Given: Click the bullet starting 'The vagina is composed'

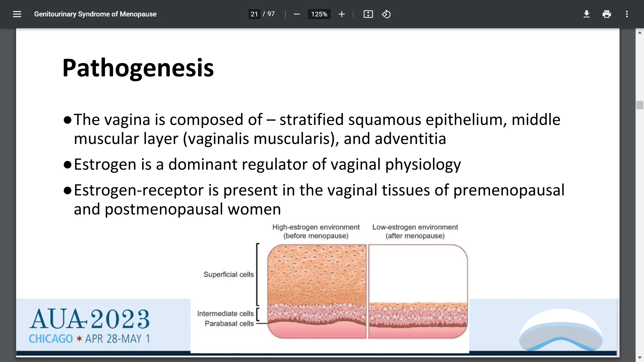Looking at the screenshot, I should coord(312,129).
